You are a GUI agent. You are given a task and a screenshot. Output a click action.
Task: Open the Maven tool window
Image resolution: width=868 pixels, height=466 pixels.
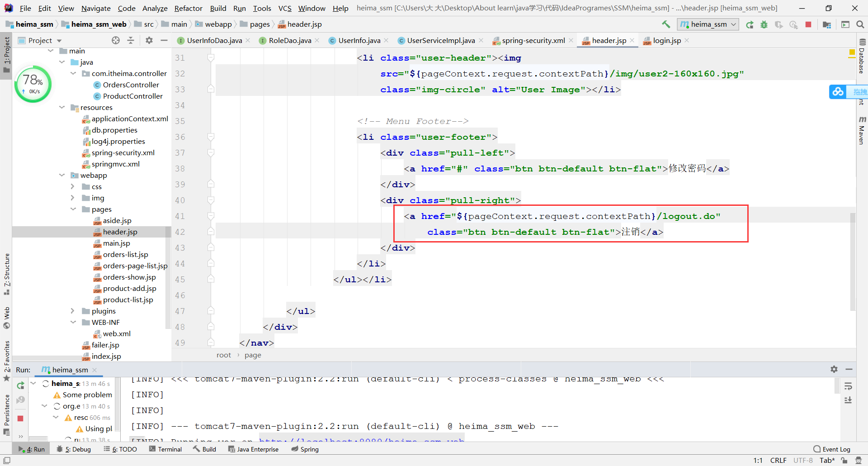pyautogui.click(x=862, y=130)
